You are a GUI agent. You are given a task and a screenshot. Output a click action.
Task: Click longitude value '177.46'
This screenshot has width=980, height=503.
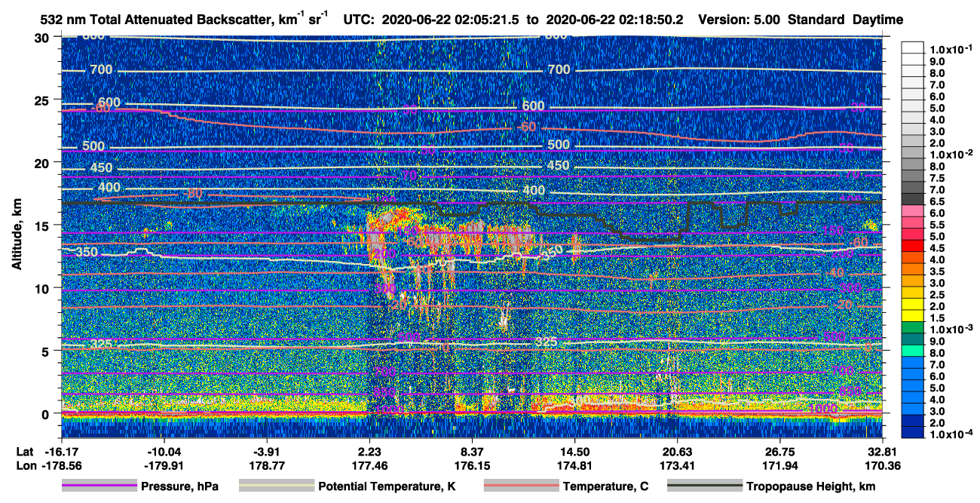click(x=369, y=465)
